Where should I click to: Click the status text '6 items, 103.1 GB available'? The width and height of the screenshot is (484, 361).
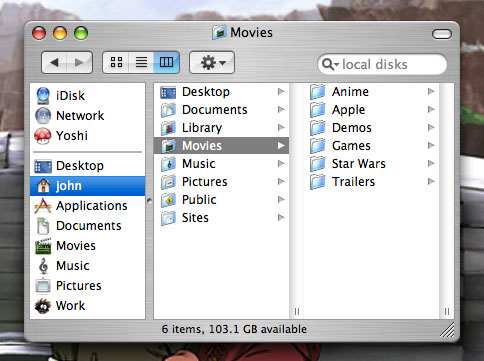click(x=234, y=329)
